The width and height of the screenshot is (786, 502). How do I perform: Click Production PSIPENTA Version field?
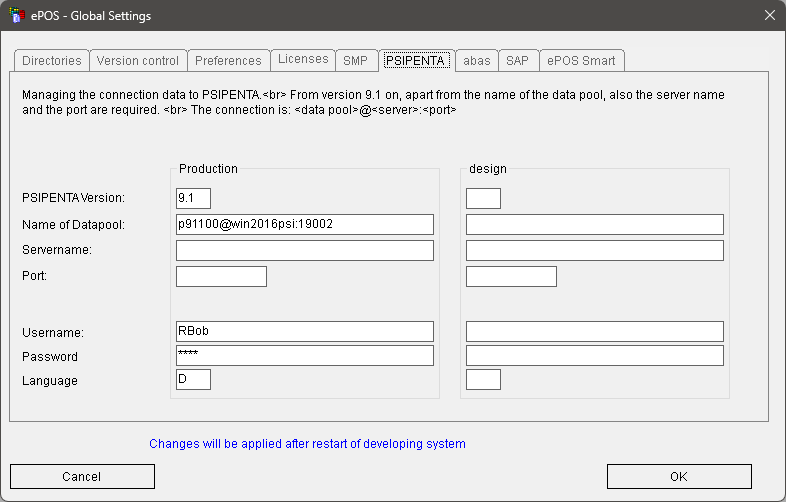click(193, 198)
